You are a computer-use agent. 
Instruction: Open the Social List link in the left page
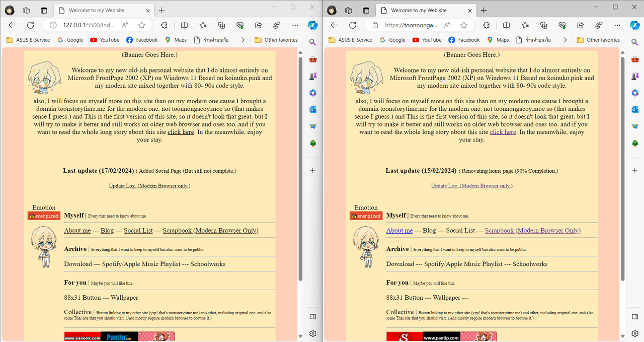[138, 230]
